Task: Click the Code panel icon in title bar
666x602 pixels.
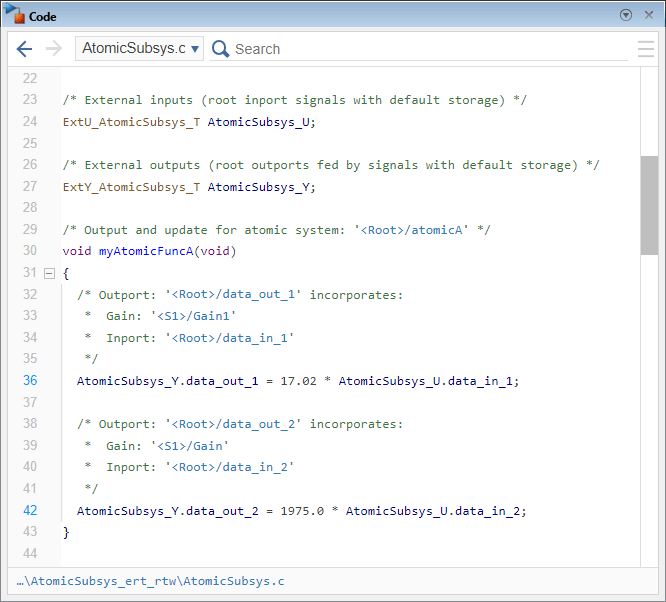Action: pyautogui.click(x=14, y=14)
